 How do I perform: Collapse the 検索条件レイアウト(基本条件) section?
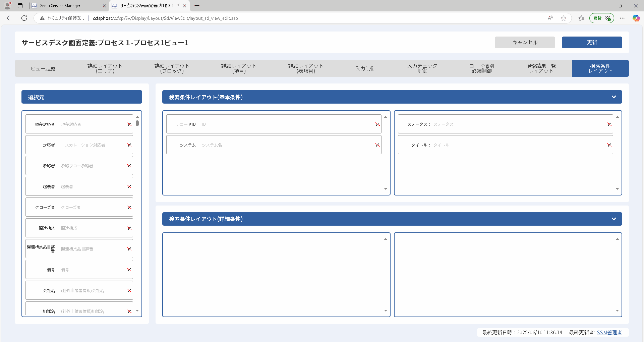[614, 97]
